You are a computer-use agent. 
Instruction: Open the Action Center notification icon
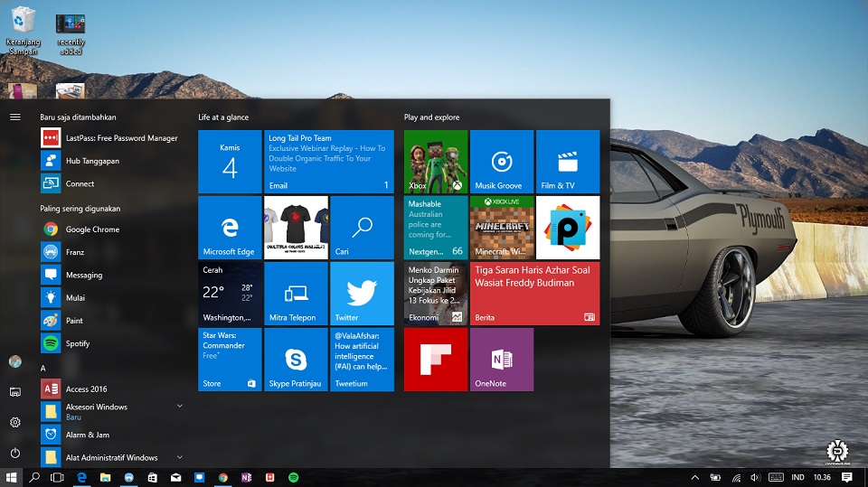847,477
